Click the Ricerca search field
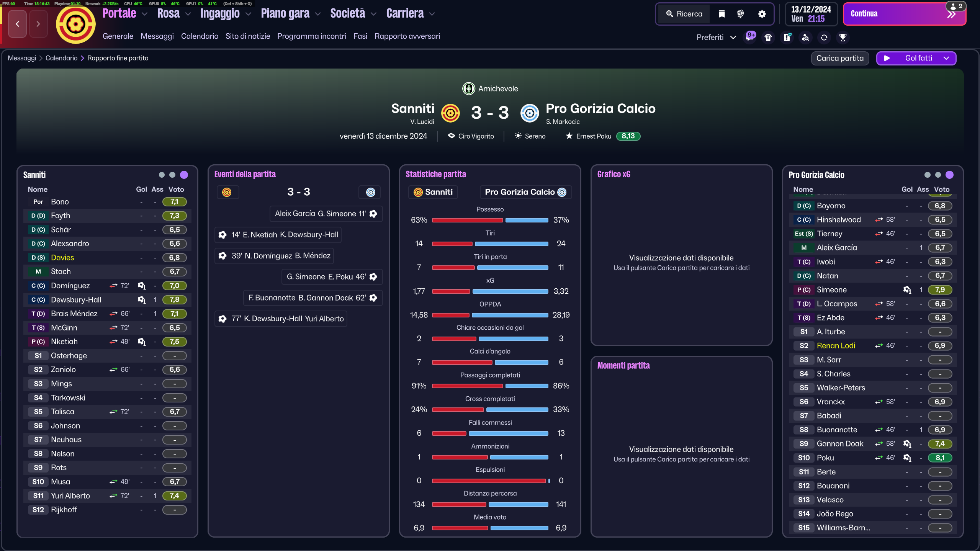This screenshot has width=980, height=551. (684, 14)
